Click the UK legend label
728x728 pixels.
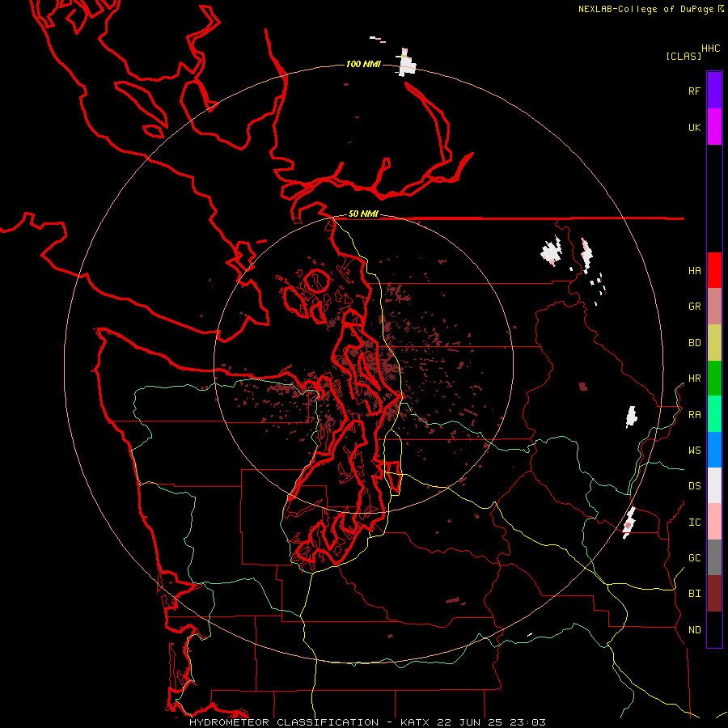[694, 127]
